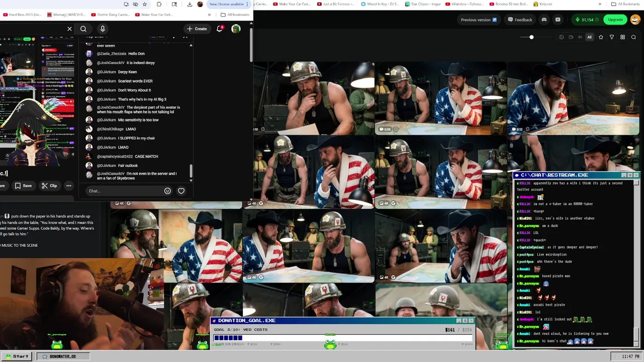The height and width of the screenshot is (362, 644).
Task: Click donation goal progress bar
Action: point(343,338)
